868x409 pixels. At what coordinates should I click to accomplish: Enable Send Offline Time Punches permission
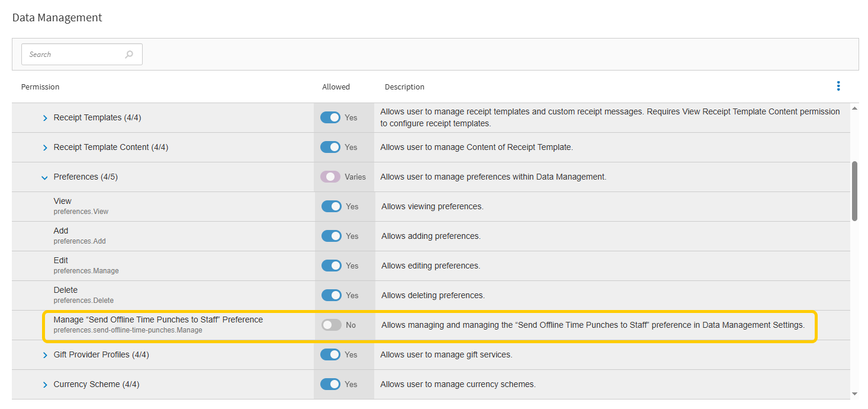click(x=332, y=325)
